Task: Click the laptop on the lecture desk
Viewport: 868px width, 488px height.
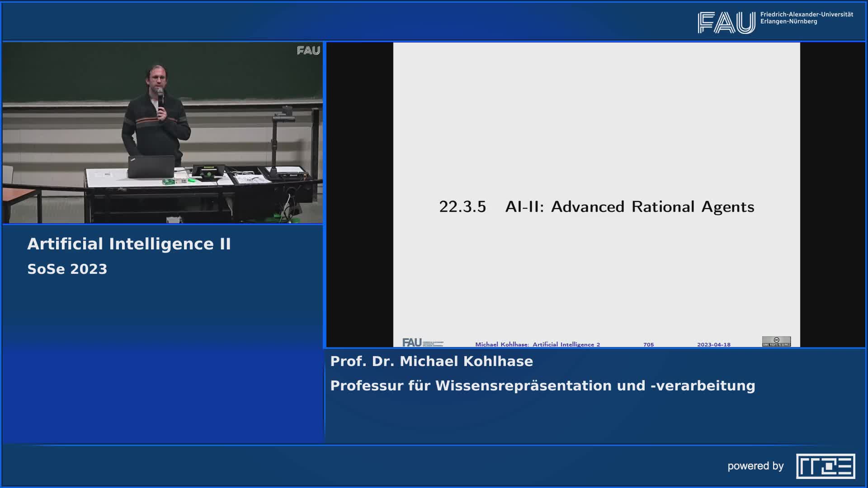Action: 151,167
